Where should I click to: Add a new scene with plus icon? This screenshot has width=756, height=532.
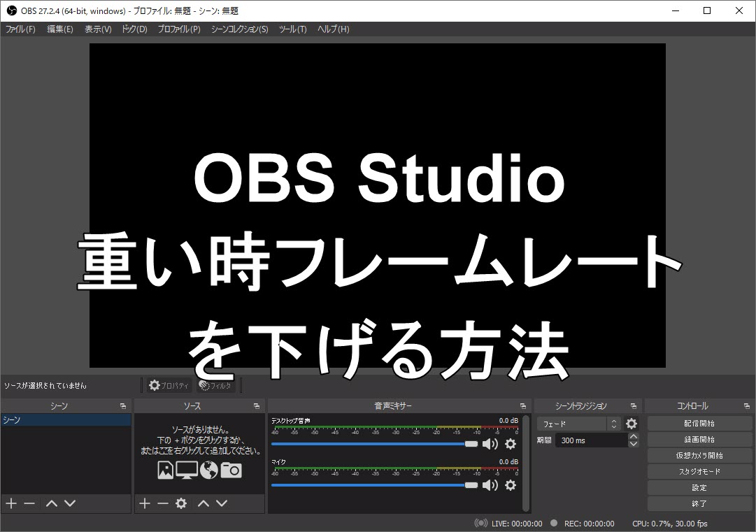[11, 503]
